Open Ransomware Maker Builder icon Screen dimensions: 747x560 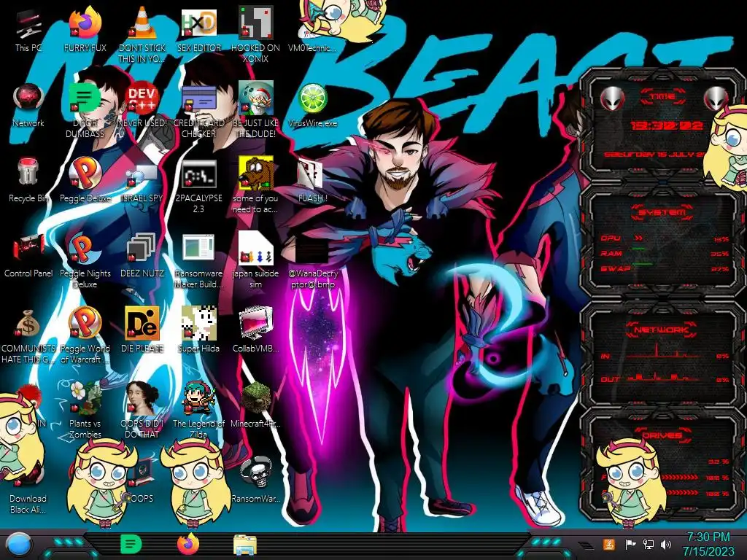[x=198, y=260]
